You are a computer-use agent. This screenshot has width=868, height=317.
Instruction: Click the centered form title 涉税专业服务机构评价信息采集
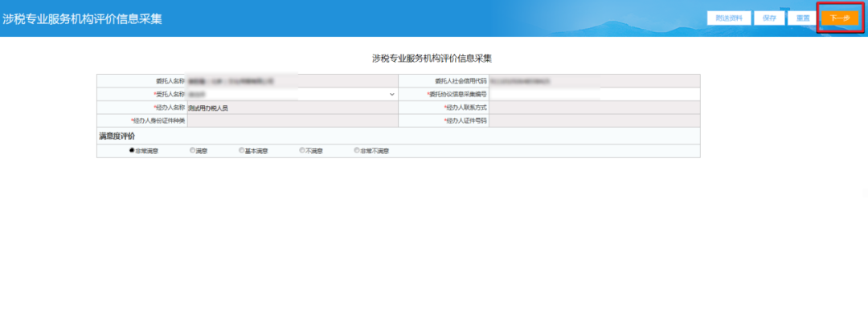pyautogui.click(x=432, y=58)
